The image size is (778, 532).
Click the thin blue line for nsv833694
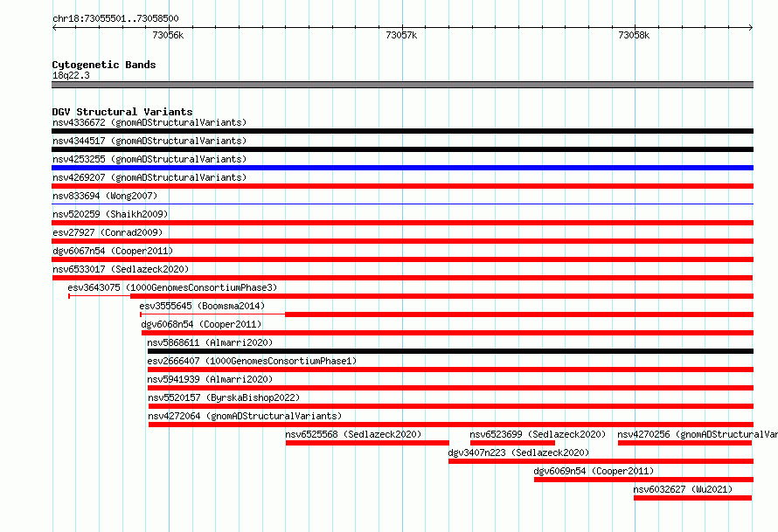click(x=402, y=204)
